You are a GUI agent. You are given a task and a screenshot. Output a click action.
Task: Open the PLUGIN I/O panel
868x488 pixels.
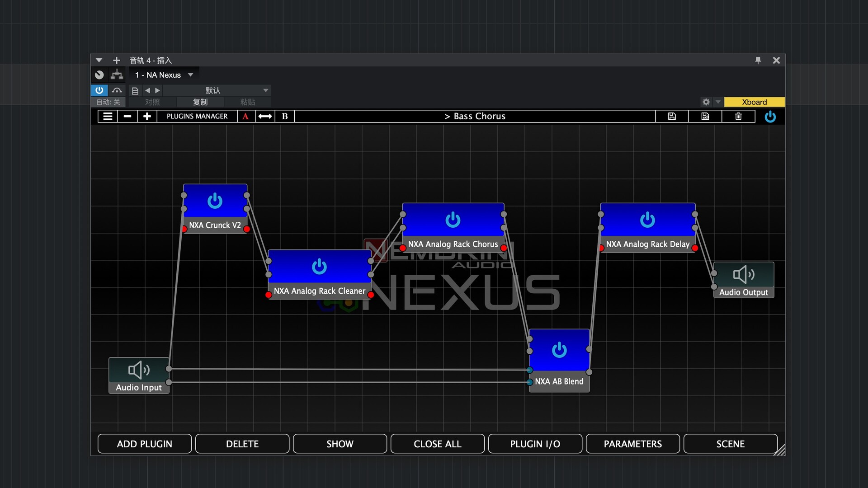coord(535,444)
